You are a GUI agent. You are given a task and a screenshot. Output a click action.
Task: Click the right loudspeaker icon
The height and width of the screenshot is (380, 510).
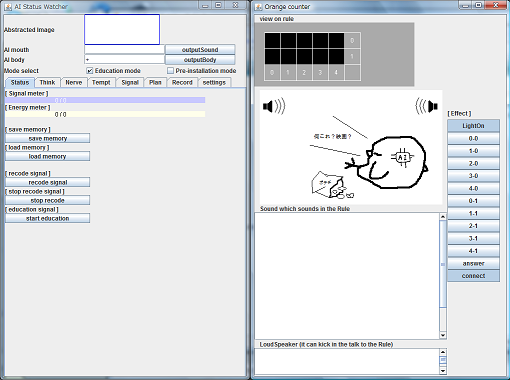tap(427, 106)
